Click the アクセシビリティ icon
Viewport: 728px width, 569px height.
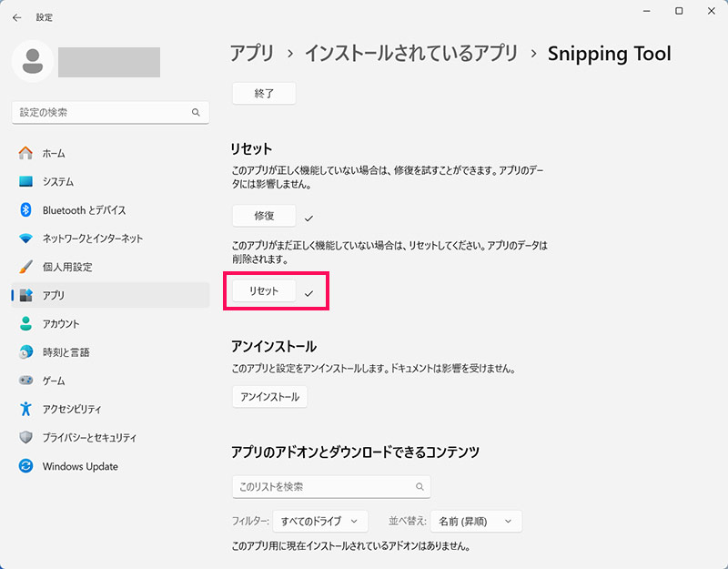click(x=25, y=409)
